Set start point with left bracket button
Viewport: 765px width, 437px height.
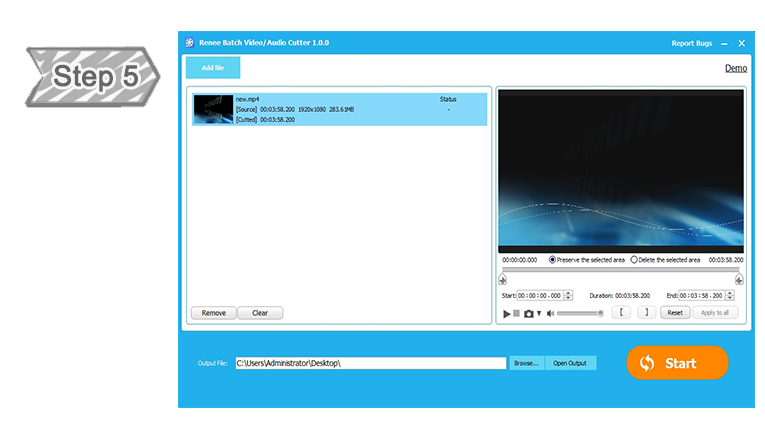pos(621,313)
